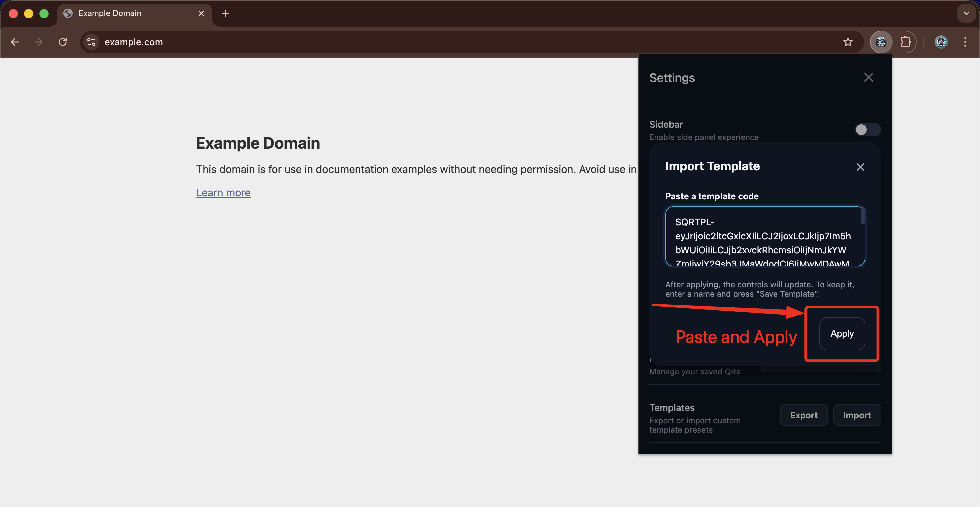Open the pinned QR code extension

point(881,42)
